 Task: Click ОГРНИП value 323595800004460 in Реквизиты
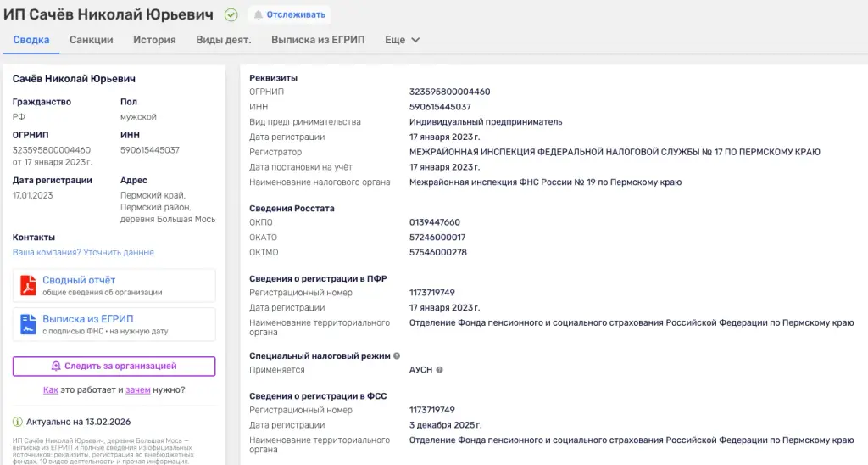point(449,92)
